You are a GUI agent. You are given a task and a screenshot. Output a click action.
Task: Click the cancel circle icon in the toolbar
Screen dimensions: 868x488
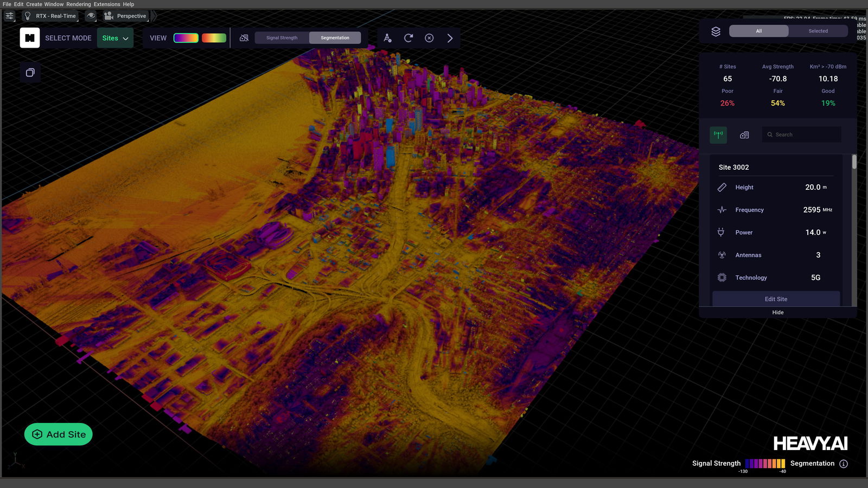[429, 38]
